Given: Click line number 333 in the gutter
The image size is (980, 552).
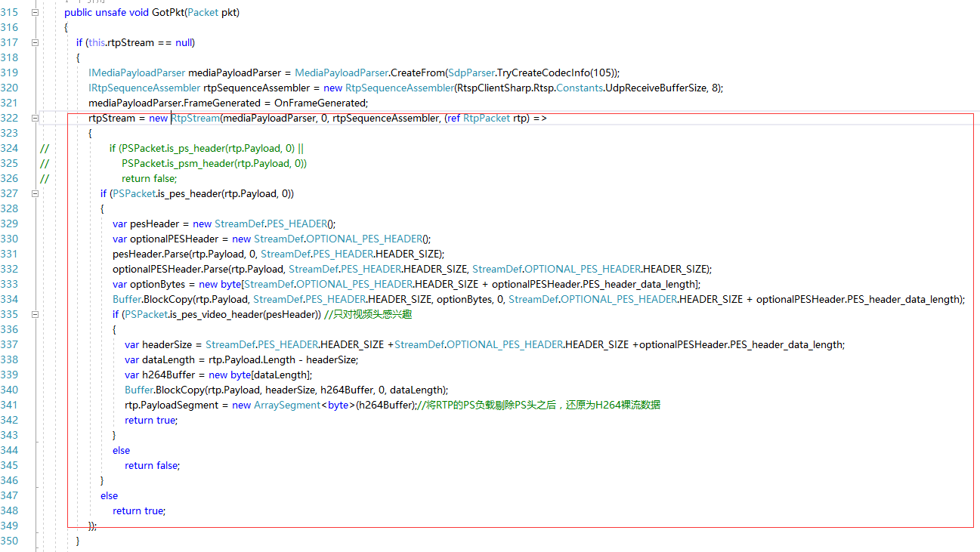Looking at the screenshot, I should [9, 284].
